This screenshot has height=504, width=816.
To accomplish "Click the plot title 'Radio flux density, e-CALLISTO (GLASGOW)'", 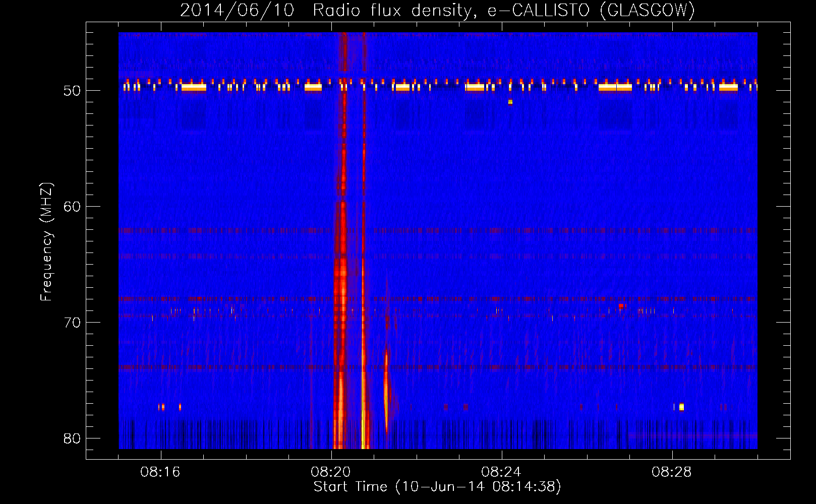I will [504, 10].
